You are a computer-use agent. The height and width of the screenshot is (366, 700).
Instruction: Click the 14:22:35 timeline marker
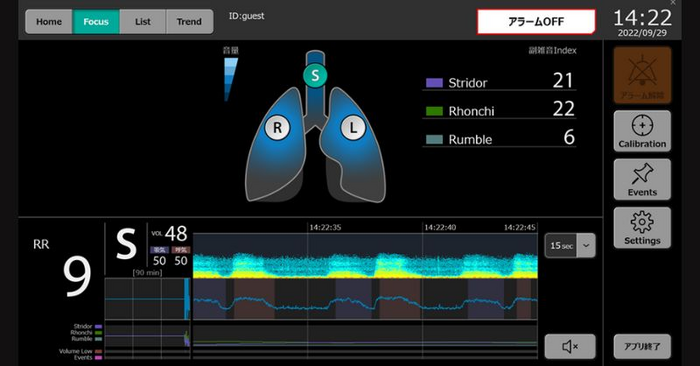pyautogui.click(x=325, y=227)
